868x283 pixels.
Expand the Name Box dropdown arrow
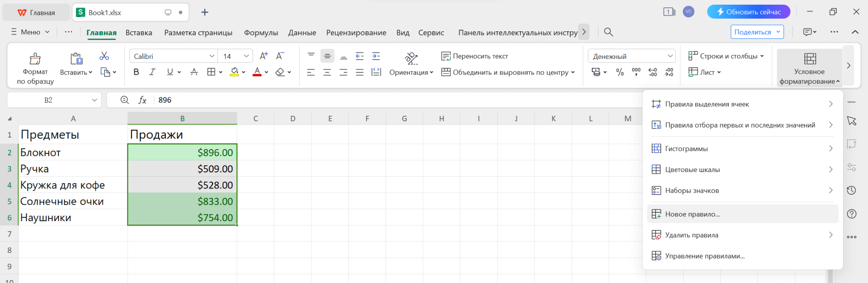click(x=95, y=100)
